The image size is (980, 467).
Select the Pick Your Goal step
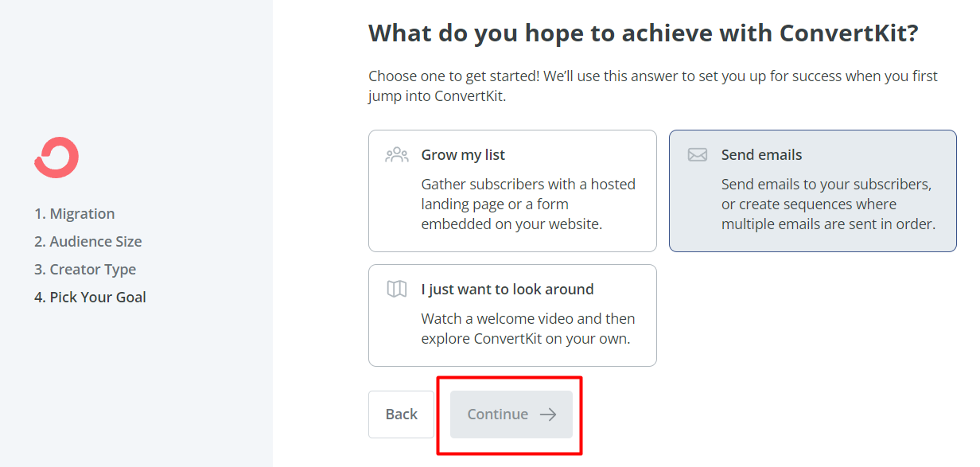(90, 297)
